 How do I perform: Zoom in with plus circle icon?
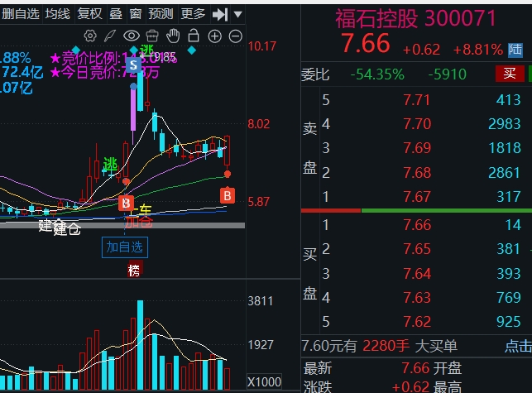point(215,36)
